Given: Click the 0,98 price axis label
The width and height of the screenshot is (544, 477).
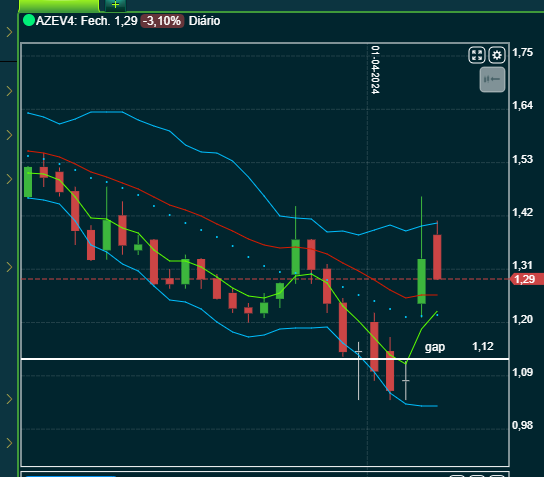Looking at the screenshot, I should tap(522, 425).
